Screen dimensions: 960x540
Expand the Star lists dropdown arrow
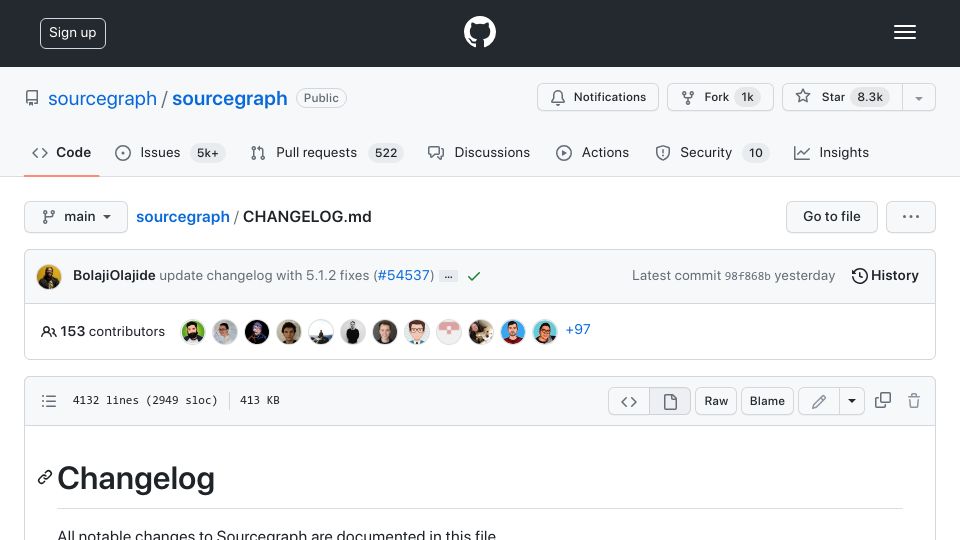tap(918, 98)
